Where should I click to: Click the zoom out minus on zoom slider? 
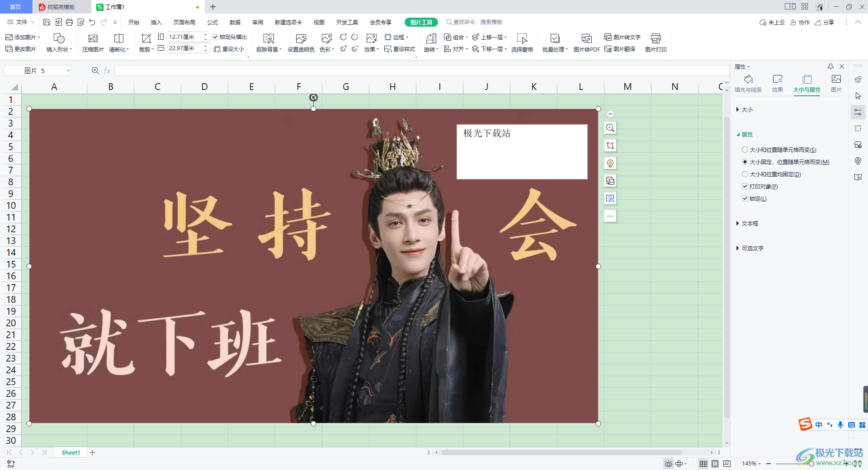tap(769, 464)
